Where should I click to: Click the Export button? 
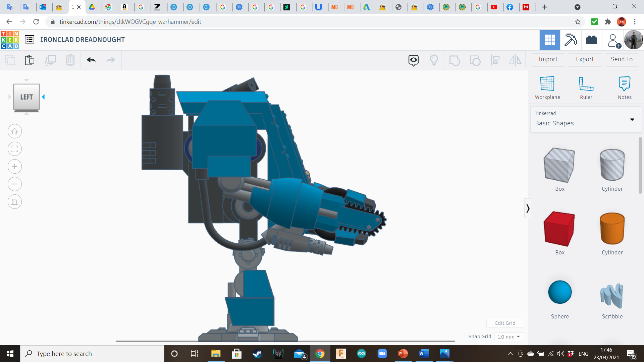point(585,59)
